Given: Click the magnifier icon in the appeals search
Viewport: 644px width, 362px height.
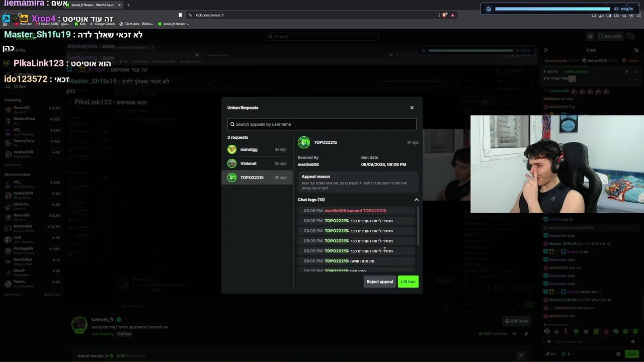Looking at the screenshot, I should tap(232, 124).
